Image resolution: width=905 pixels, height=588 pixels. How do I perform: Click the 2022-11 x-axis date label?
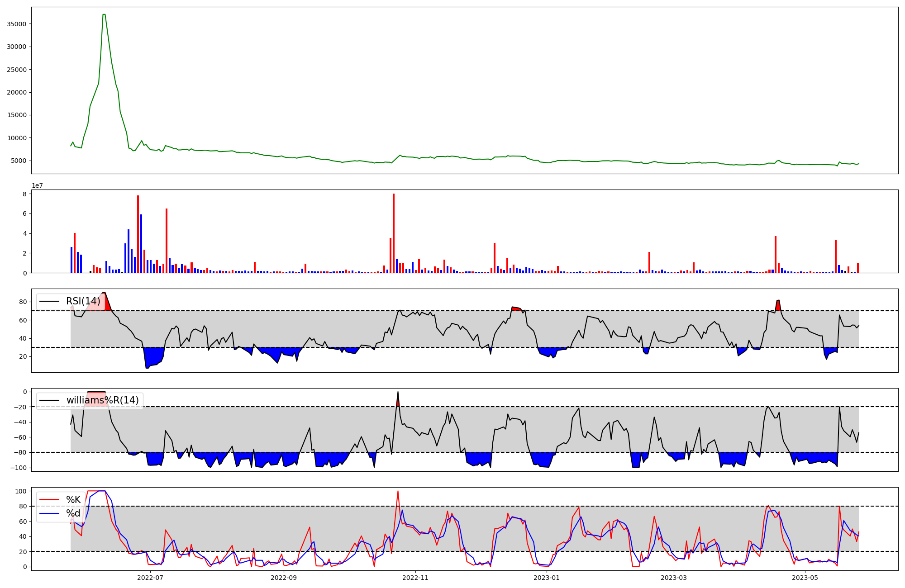[415, 578]
